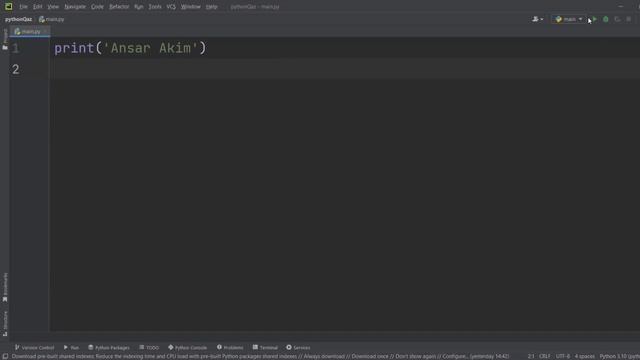640x360 pixels.
Task: Open the Python Console tool window
Action: [x=187, y=347]
